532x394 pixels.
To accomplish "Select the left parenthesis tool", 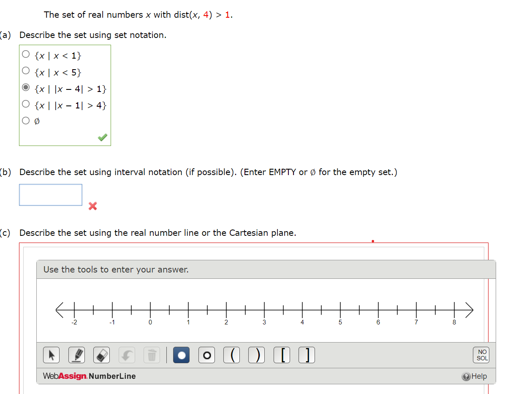I will pyautogui.click(x=231, y=355).
